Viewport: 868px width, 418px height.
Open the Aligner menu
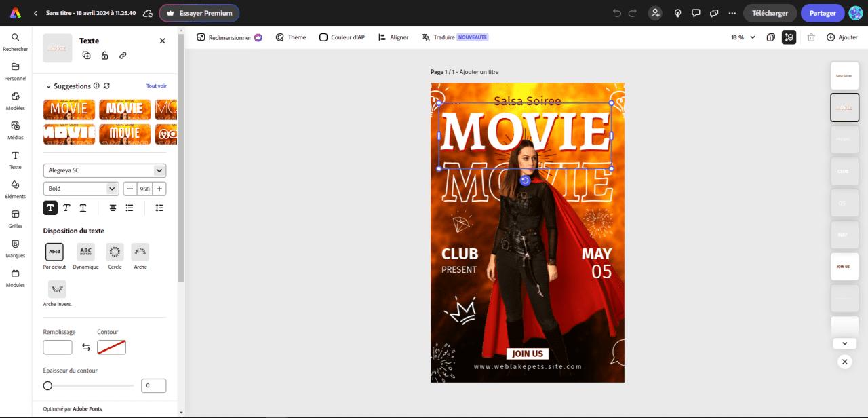click(x=393, y=37)
